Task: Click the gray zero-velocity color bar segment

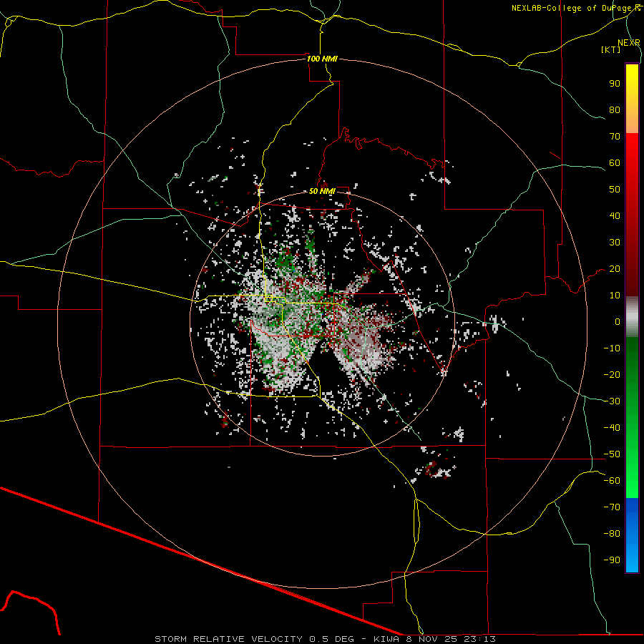Action: pos(632,317)
